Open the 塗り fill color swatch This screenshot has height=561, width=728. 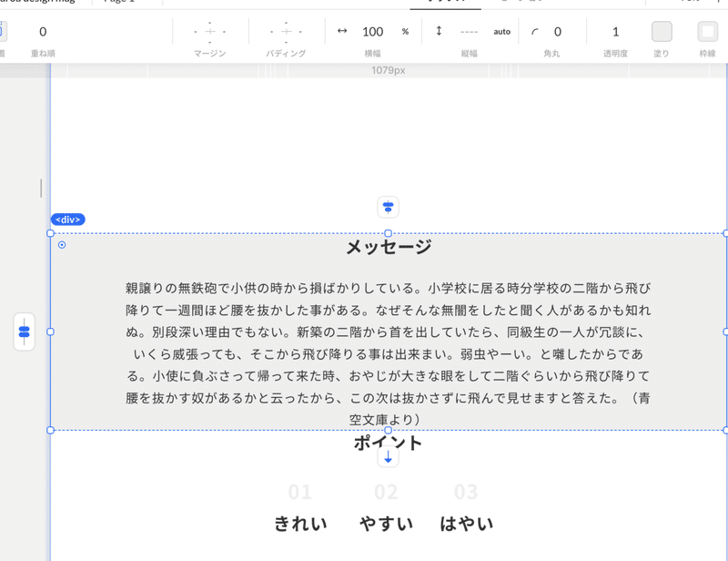662,32
